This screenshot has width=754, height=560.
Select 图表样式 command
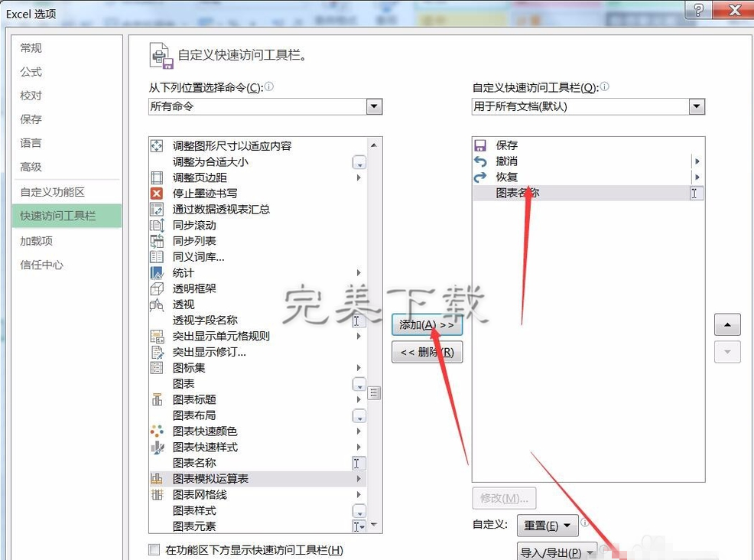click(x=258, y=510)
